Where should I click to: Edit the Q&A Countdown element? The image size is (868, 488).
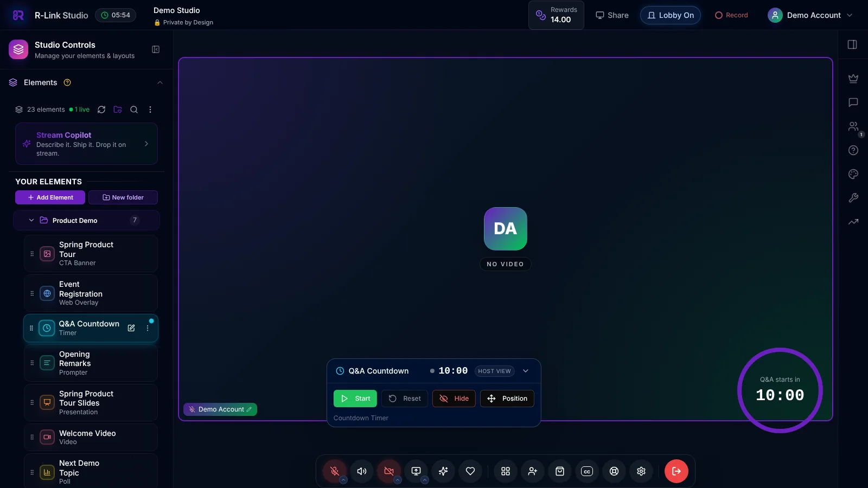131,328
